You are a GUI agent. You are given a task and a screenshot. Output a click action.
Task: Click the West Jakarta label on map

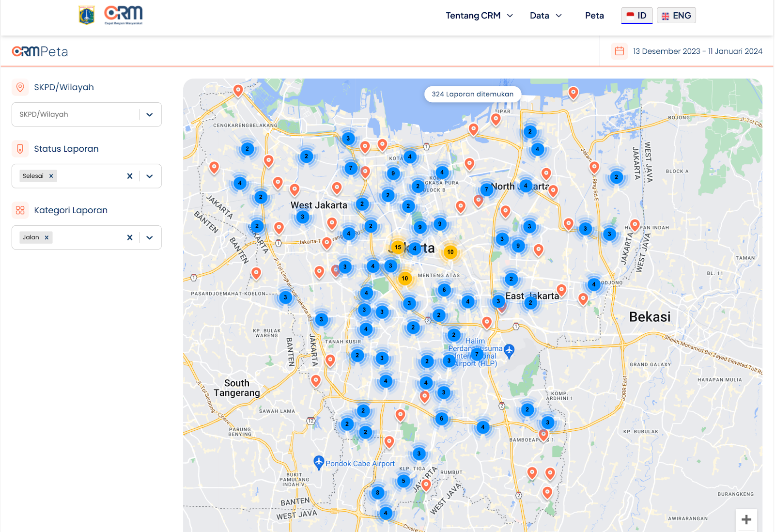point(319,205)
